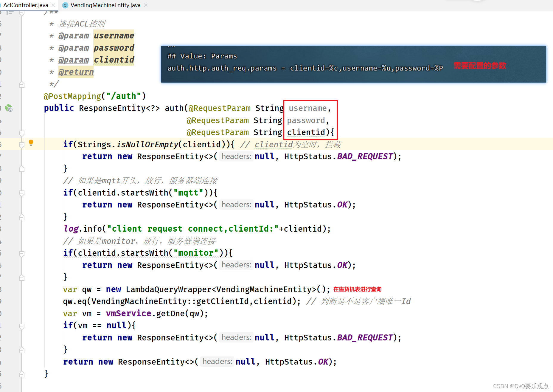Click the ResponseEntity<?> return type
The image size is (553, 392).
click(119, 108)
